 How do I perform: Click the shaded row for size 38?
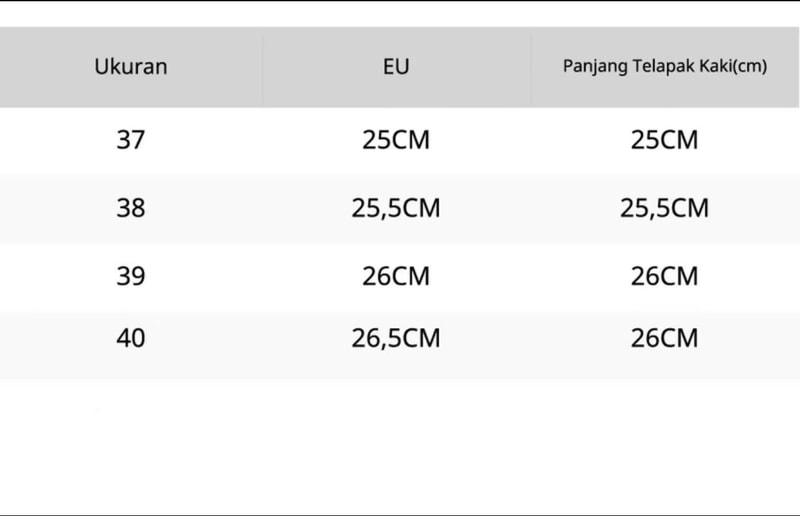point(400,208)
